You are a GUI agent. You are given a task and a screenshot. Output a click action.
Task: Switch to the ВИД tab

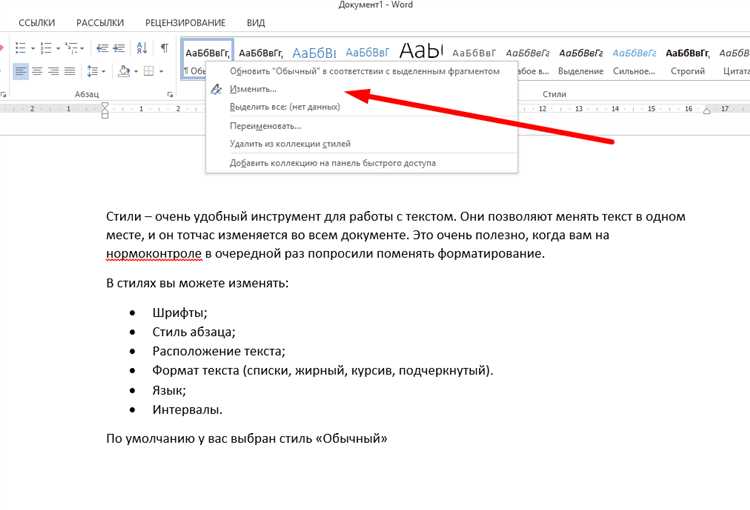click(256, 22)
